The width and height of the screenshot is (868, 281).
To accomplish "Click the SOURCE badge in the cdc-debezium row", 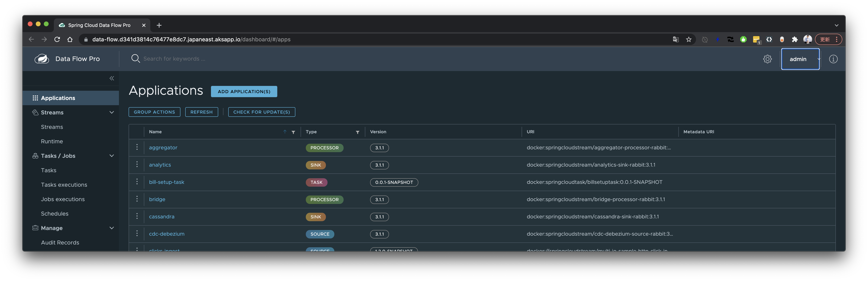I will pos(320,234).
